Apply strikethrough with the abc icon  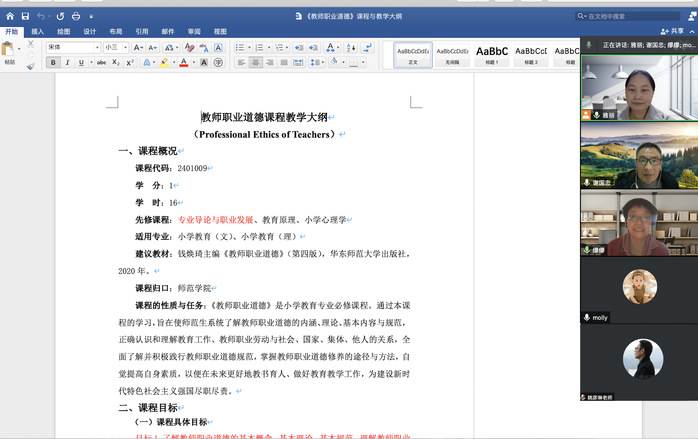(x=101, y=62)
